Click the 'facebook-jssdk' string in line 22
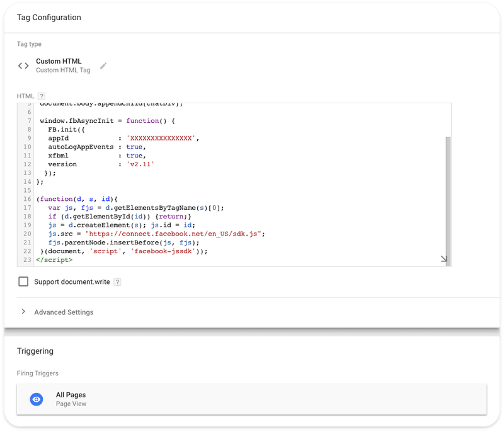The width and height of the screenshot is (504, 432). [163, 251]
